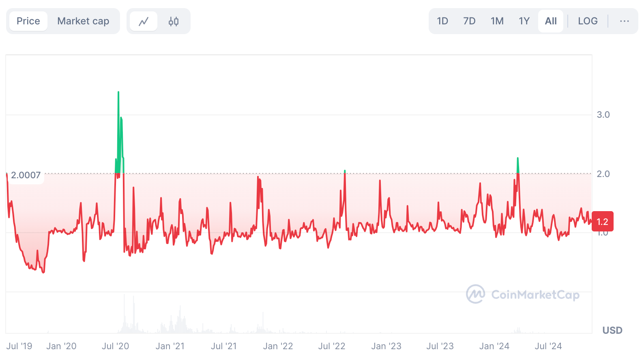Click the green July 2020 price peak
Image resolution: width=644 pixels, height=363 pixels.
point(118,93)
